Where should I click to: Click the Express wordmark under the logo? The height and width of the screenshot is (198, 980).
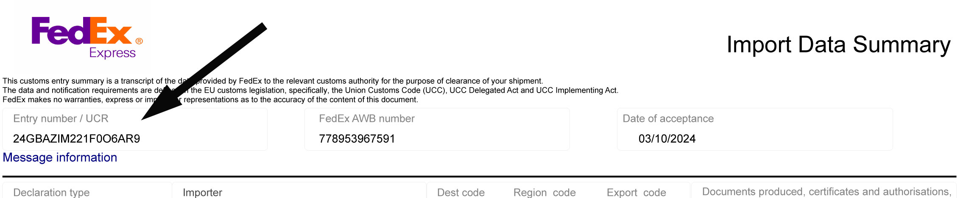pos(112,53)
